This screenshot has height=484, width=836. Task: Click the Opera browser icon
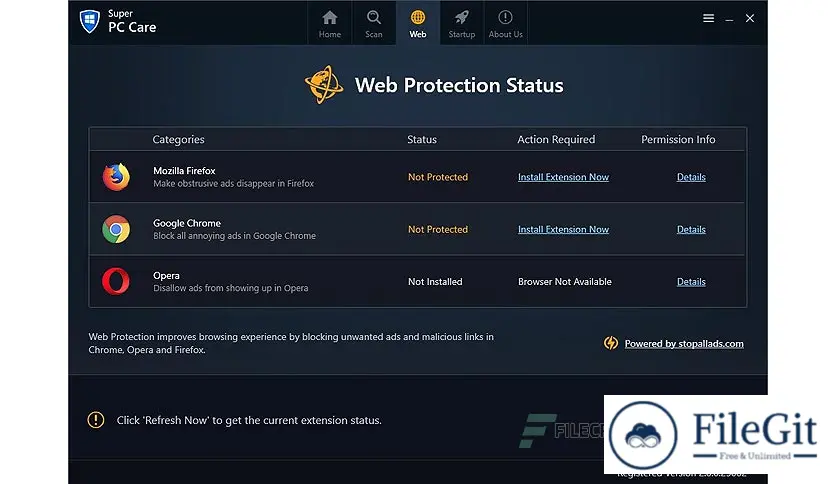click(x=116, y=281)
